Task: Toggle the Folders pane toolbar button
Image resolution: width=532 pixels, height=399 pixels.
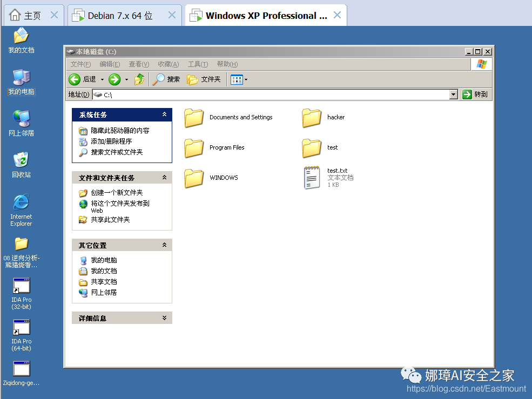Action: 204,79
